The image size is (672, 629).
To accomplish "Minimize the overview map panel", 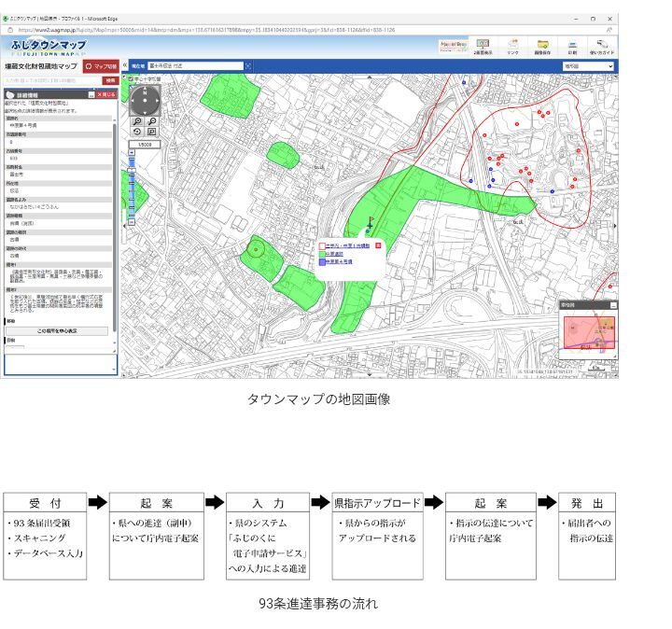I will (613, 305).
